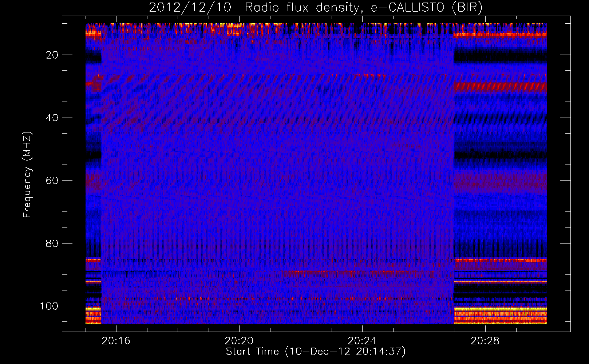Click the plot title '2012/12/10 Radio flux density'

pos(316,8)
